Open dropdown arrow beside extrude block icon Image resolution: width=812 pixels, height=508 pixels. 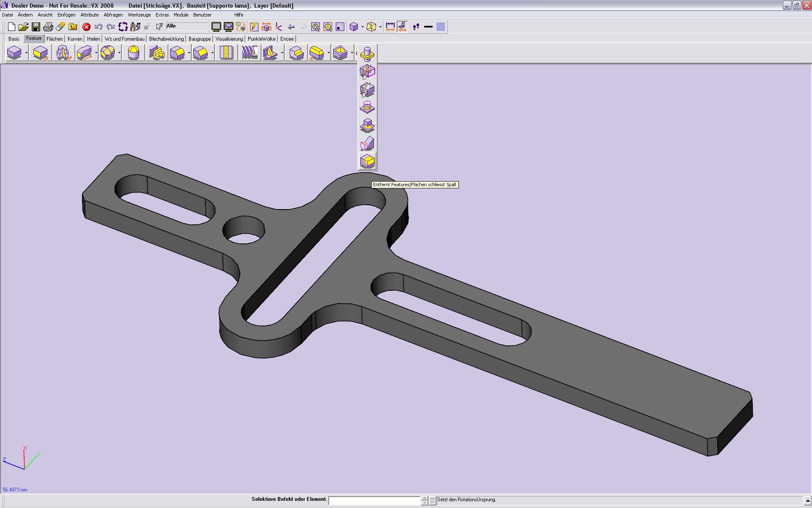[26, 53]
